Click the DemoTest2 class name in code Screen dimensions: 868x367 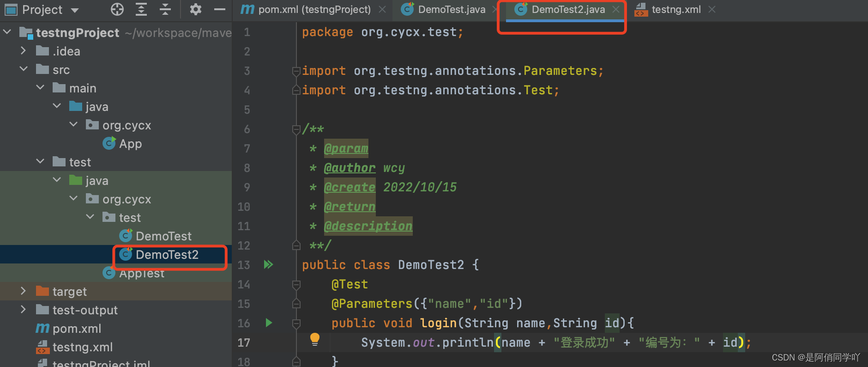(431, 265)
